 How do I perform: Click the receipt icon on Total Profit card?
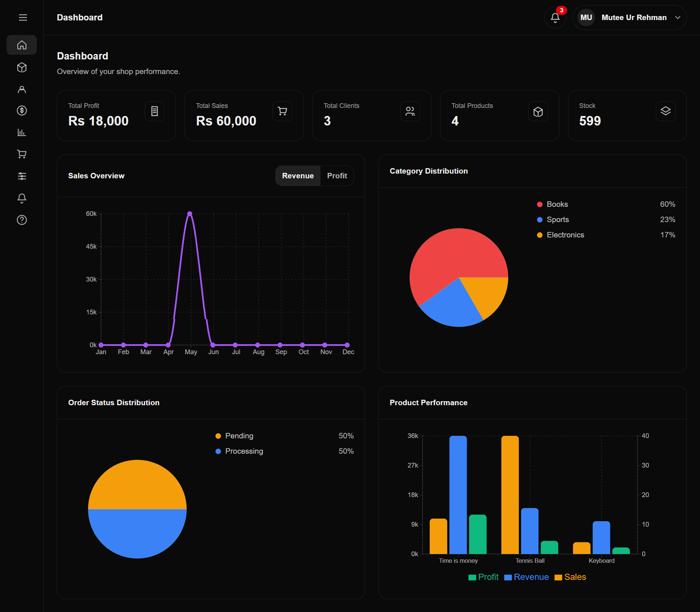(x=155, y=111)
